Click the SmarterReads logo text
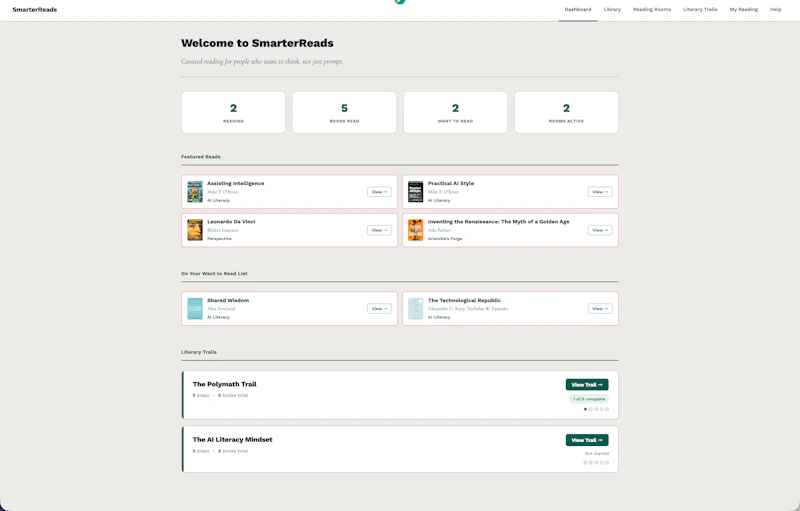 35,9
